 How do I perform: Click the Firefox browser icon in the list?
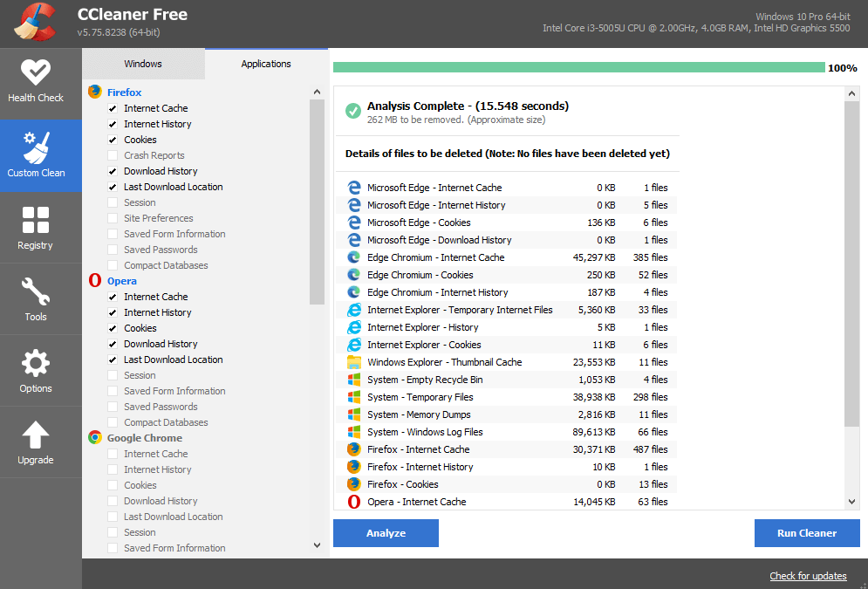click(95, 92)
